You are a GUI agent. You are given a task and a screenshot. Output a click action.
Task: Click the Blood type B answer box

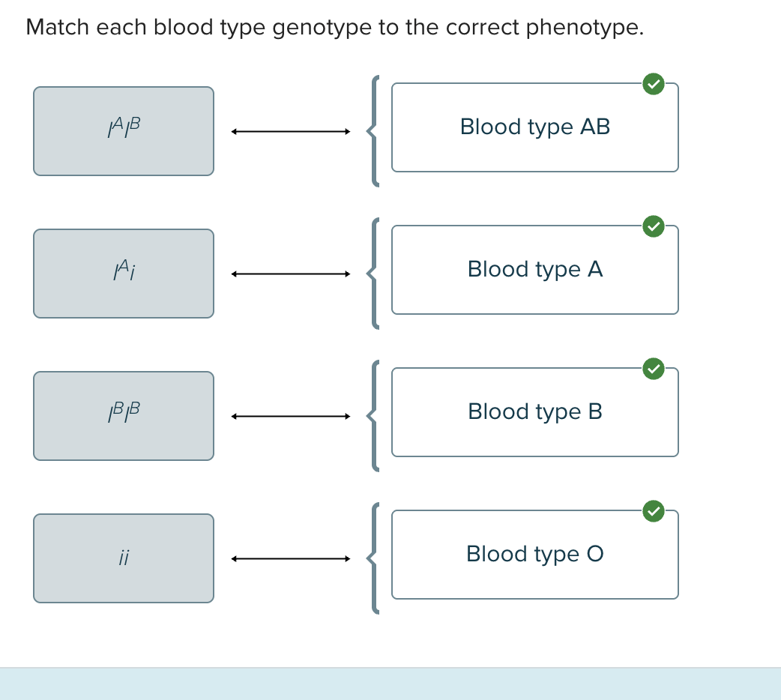pos(534,412)
